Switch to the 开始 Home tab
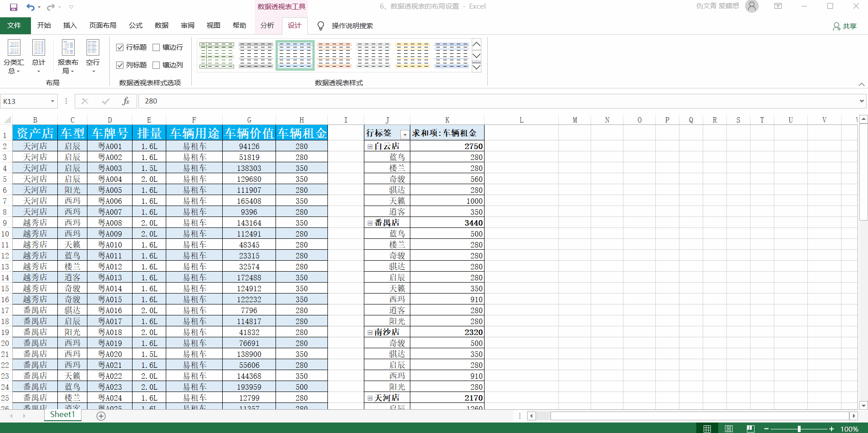868x433 pixels. (x=44, y=26)
